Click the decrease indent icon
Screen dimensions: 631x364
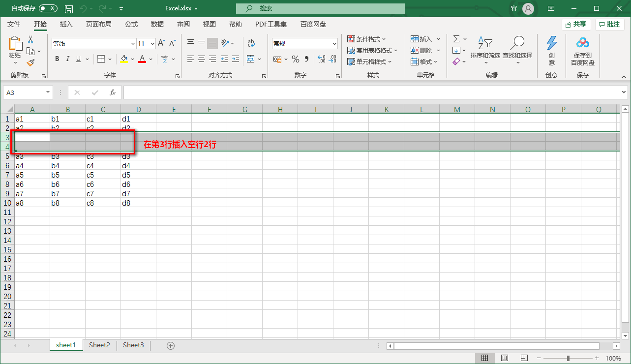pyautogui.click(x=225, y=59)
